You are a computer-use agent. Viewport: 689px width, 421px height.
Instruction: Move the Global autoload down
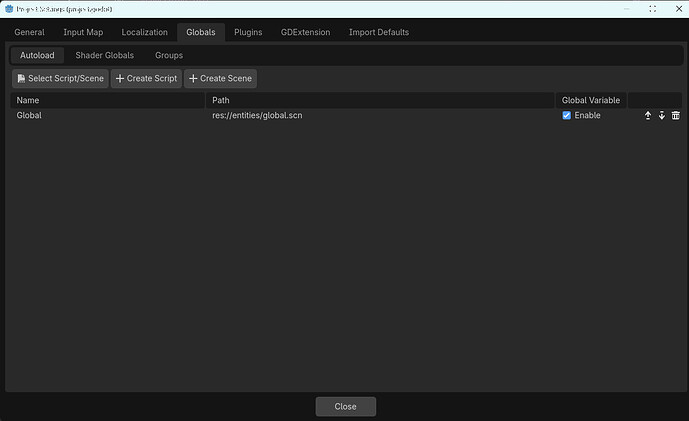point(662,115)
